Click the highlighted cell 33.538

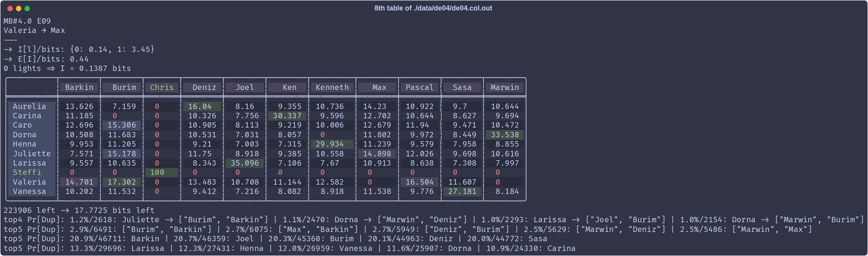[x=505, y=135]
